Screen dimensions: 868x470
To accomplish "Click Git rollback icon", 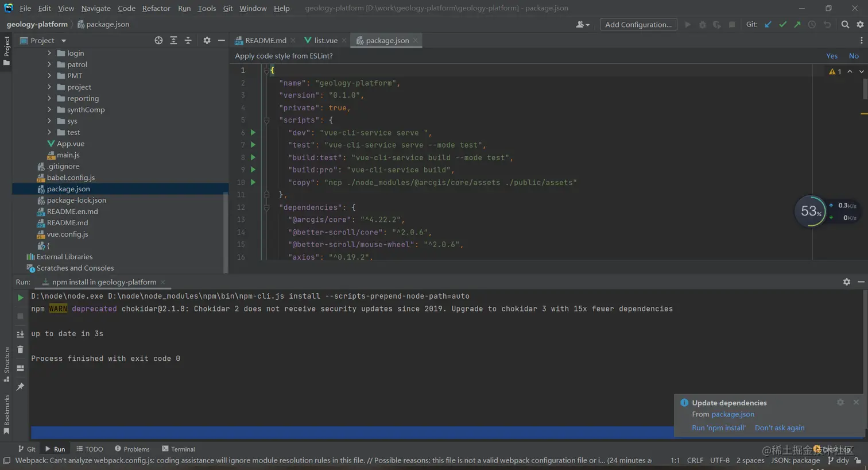I will pos(827,24).
